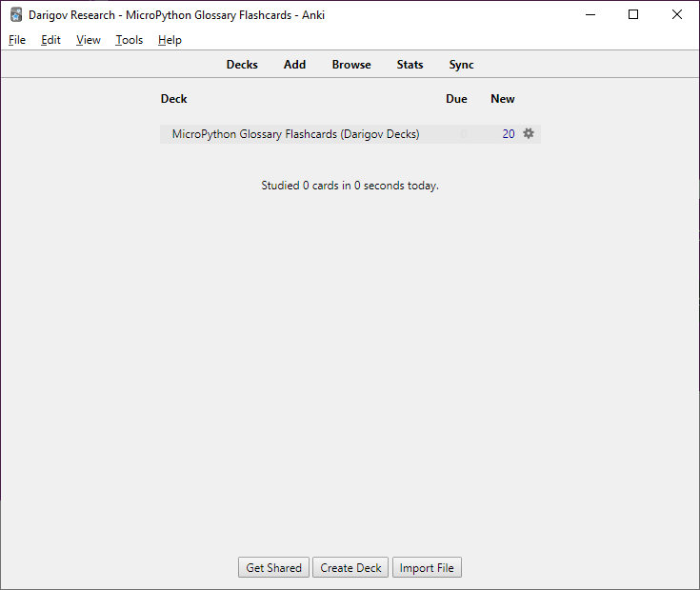
Task: Click the Studied 0 cards today text
Action: tap(350, 186)
